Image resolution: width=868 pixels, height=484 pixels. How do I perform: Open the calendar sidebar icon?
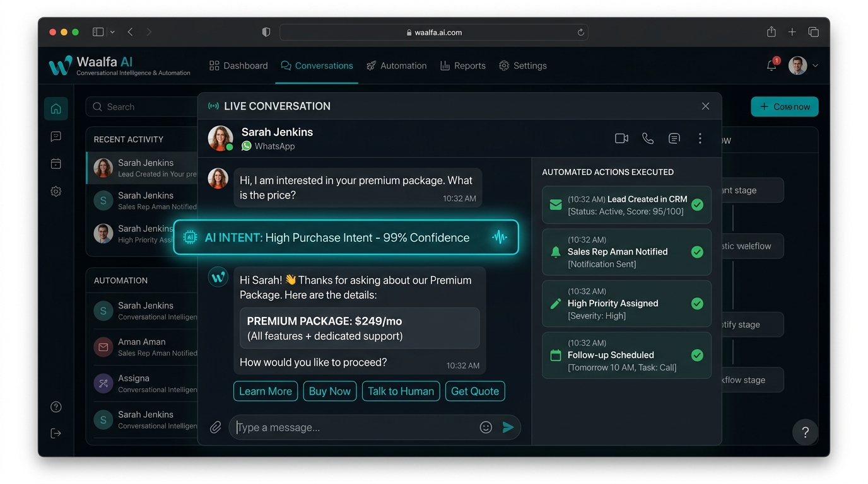56,164
